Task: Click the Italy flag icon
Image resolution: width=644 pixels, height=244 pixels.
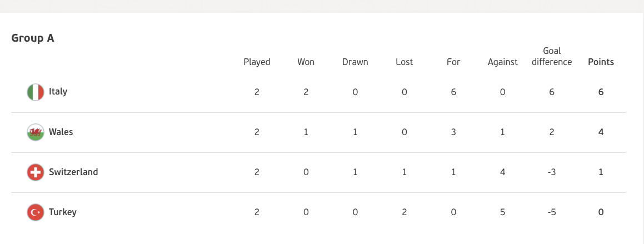Action: [x=36, y=92]
